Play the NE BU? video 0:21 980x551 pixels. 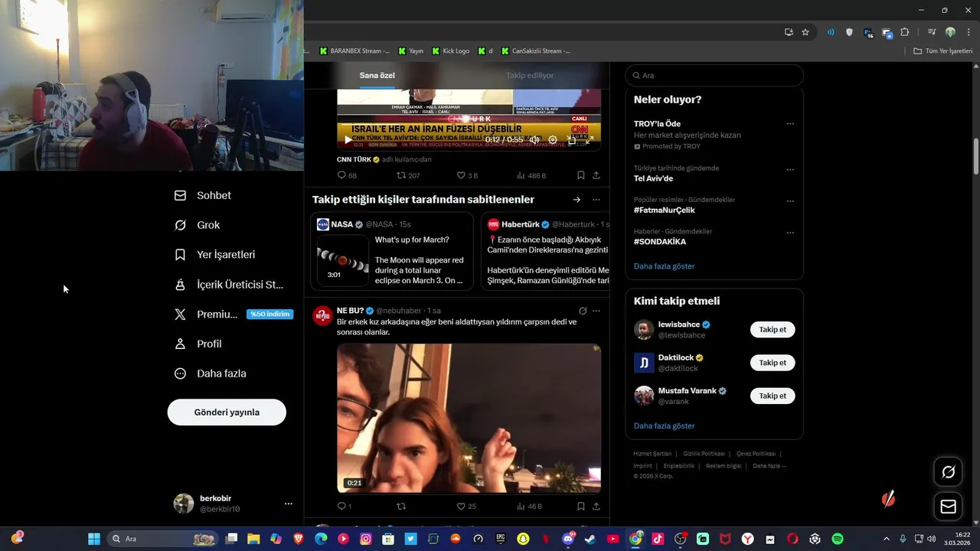pyautogui.click(x=469, y=418)
